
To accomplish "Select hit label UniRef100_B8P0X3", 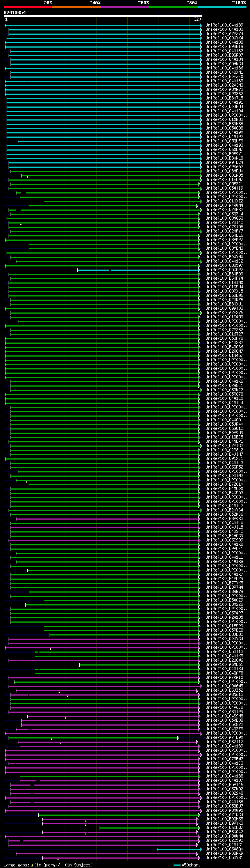I will coord(224,519).
